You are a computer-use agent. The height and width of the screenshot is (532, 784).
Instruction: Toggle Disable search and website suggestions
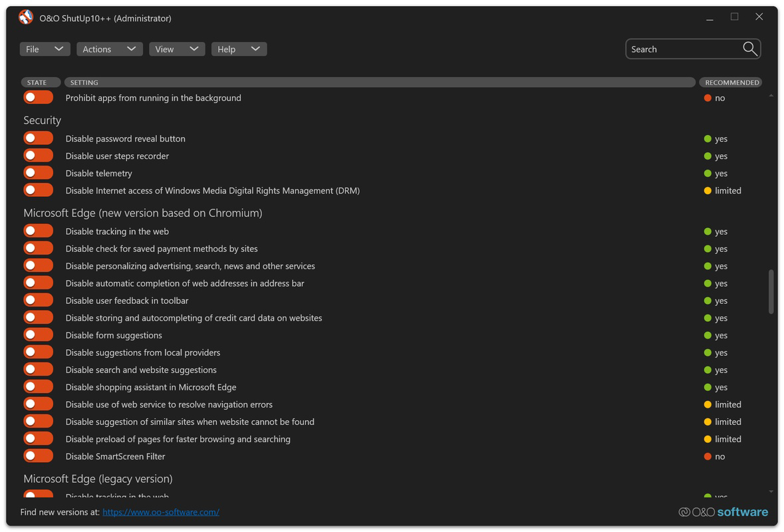[x=38, y=370]
